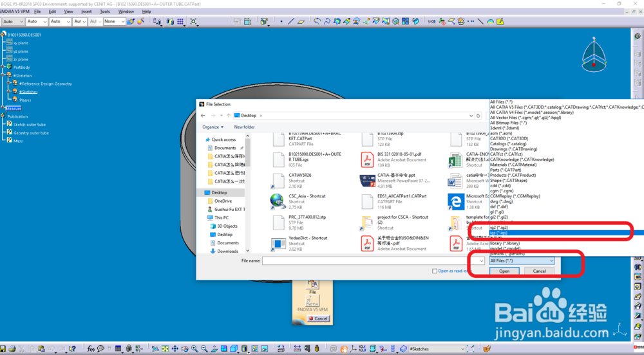Click the Refresh button beside address bar
Image resolution: width=644 pixels, height=355 pixels.
coord(478,116)
